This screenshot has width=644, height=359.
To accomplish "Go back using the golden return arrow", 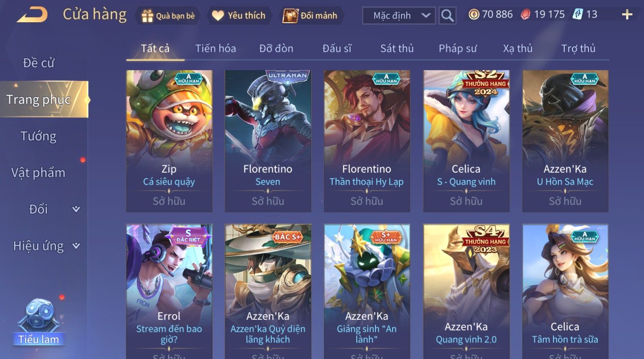I will (x=32, y=15).
